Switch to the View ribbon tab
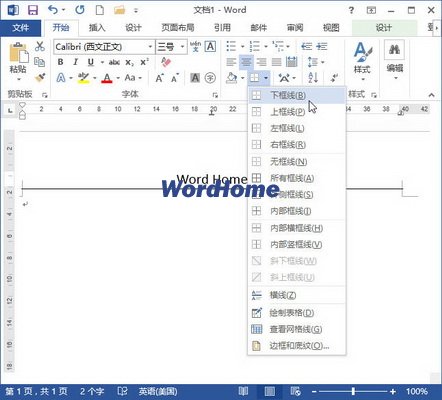 pos(331,28)
